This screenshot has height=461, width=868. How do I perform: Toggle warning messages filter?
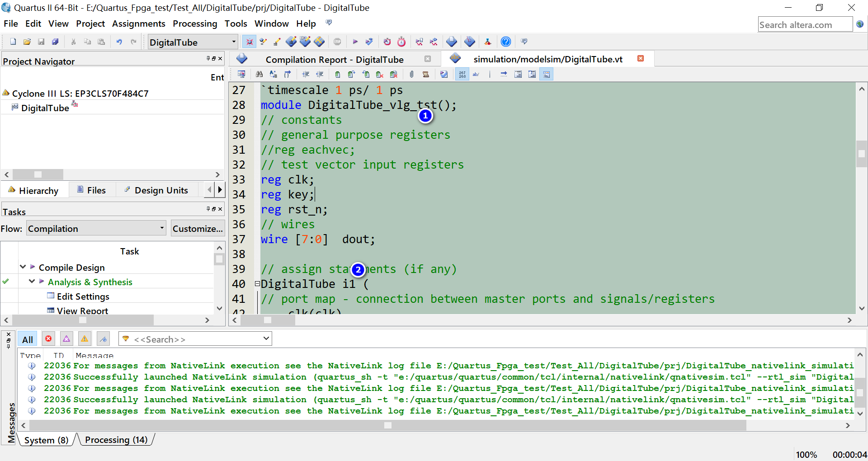click(85, 339)
